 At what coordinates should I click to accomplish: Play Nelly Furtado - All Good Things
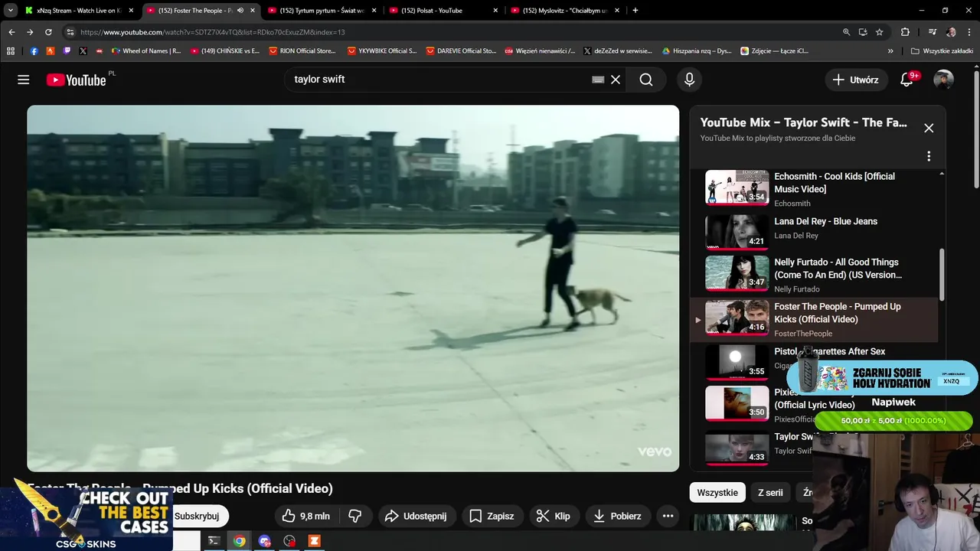pyautogui.click(x=815, y=275)
